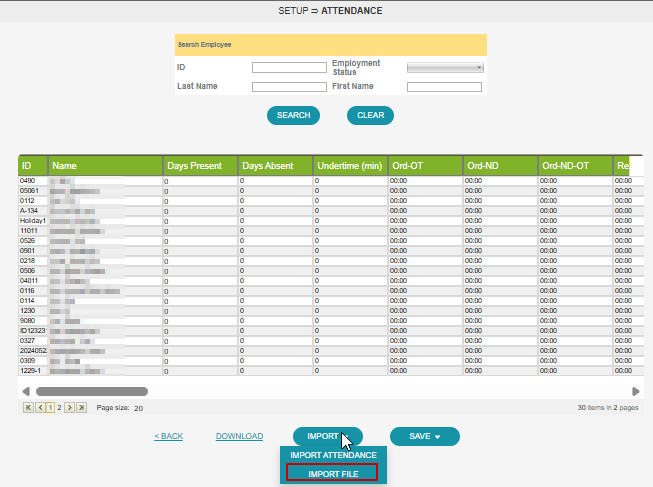Choose IMPORT FILE menu option
The image size is (653, 487).
point(332,473)
